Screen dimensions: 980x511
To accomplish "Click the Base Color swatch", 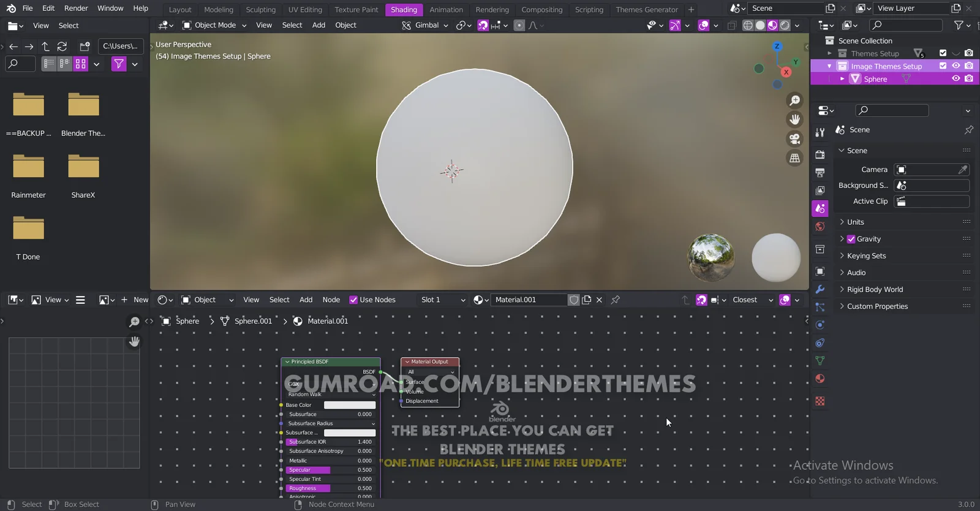I will click(350, 405).
